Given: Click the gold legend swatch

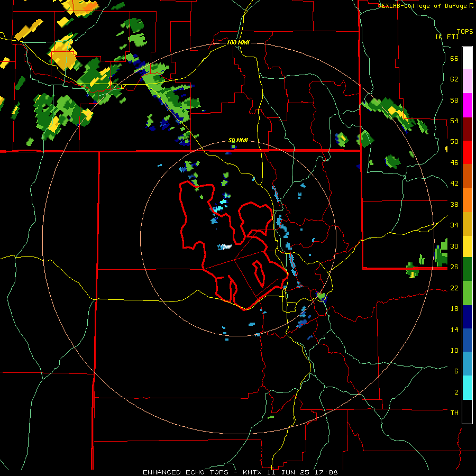Looking at the screenshot, I should click(x=467, y=224).
